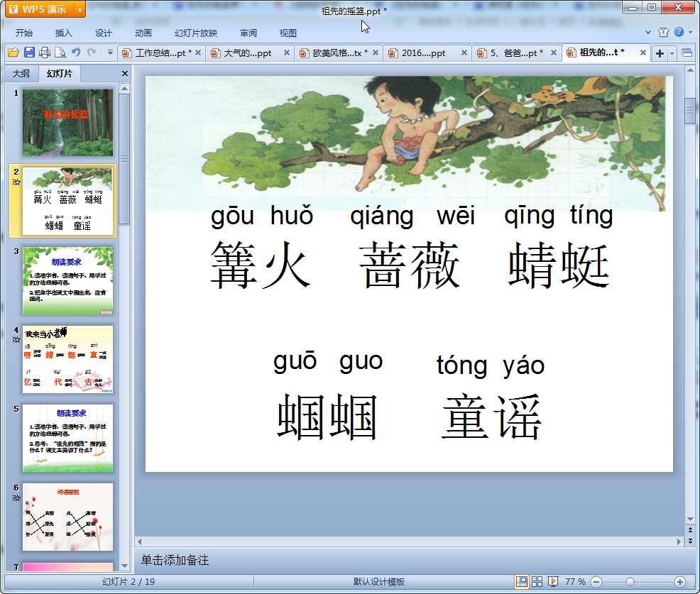
Task: Redo the undone action
Action: [x=92, y=53]
